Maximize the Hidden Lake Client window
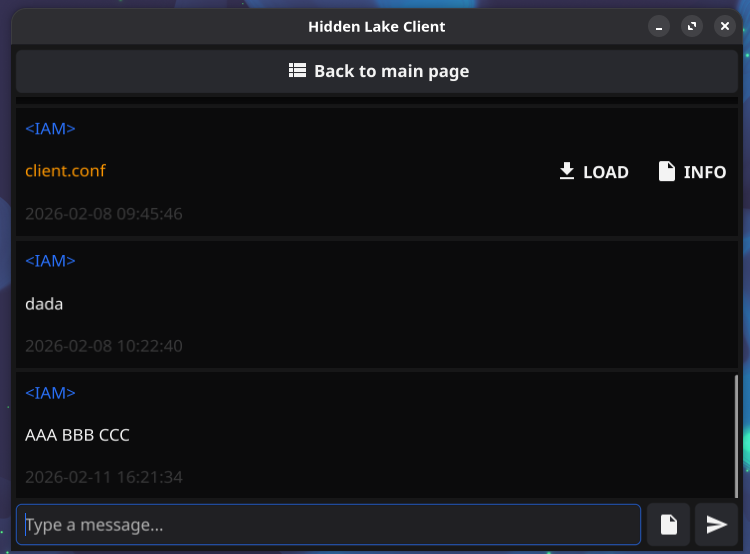The width and height of the screenshot is (750, 554). tap(691, 27)
